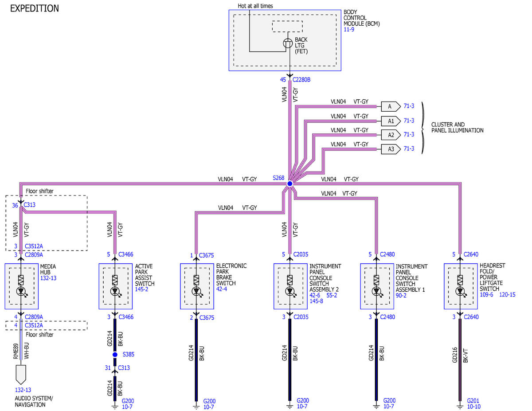Open page reference 10-10
This screenshot has height=411, width=532.
pos(474,407)
